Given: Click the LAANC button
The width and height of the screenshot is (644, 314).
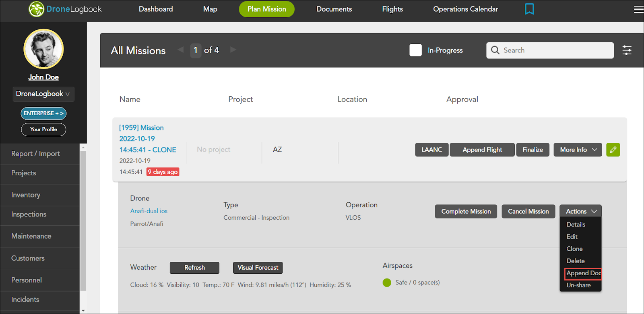Looking at the screenshot, I should tap(432, 150).
